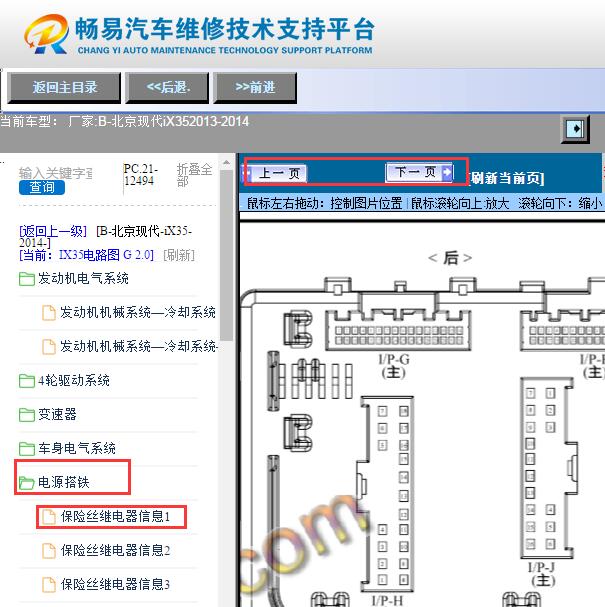The height and width of the screenshot is (607, 605).
Task: Click the 下一页 next page button
Action: pos(419,172)
